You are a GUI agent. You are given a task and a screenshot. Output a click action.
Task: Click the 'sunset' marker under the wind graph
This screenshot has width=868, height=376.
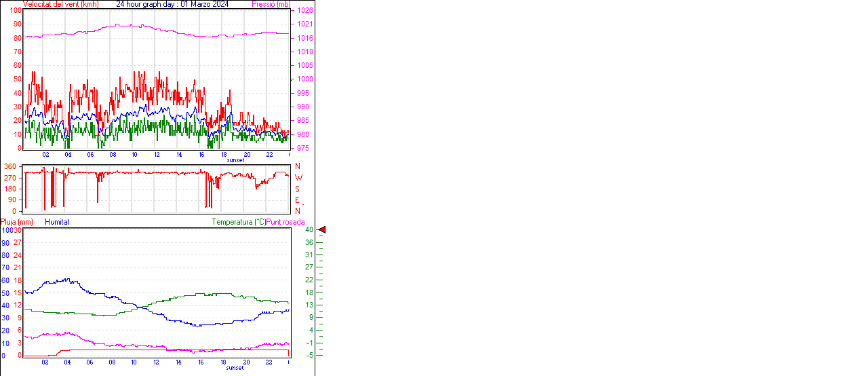pyautogui.click(x=235, y=160)
